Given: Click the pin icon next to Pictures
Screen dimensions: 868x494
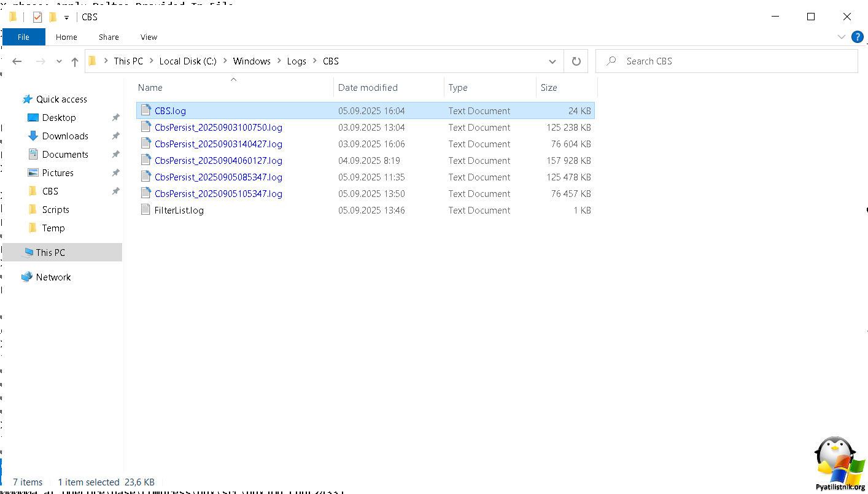Looking at the screenshot, I should point(115,173).
